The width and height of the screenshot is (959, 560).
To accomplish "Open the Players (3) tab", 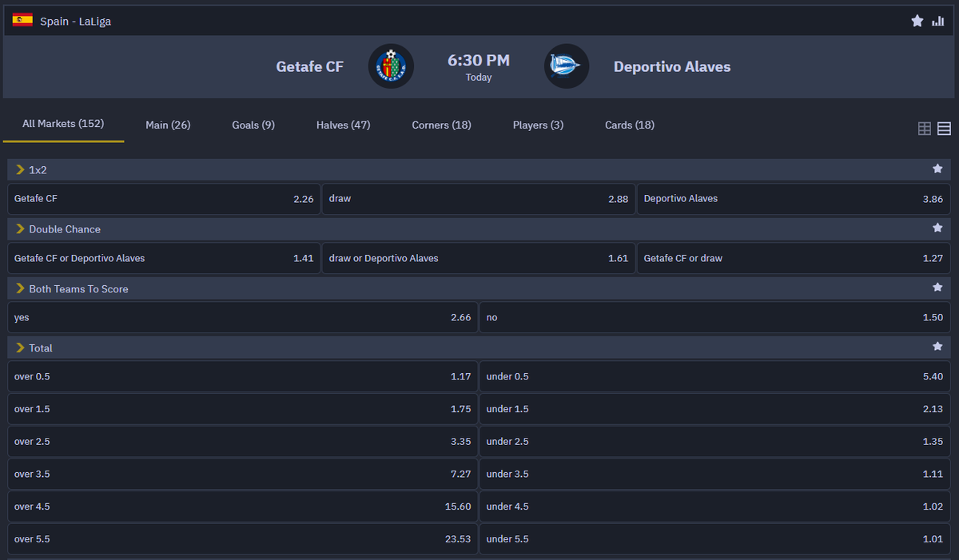I will click(x=538, y=125).
